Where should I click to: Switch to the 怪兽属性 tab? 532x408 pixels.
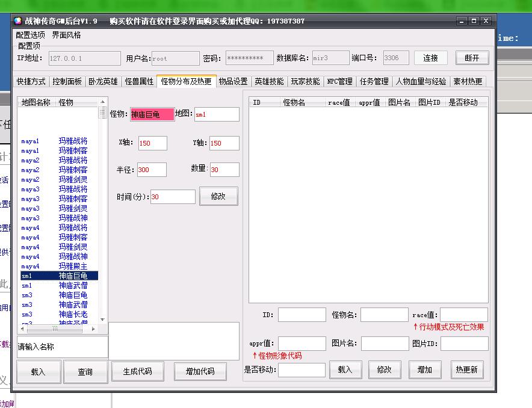tap(139, 81)
